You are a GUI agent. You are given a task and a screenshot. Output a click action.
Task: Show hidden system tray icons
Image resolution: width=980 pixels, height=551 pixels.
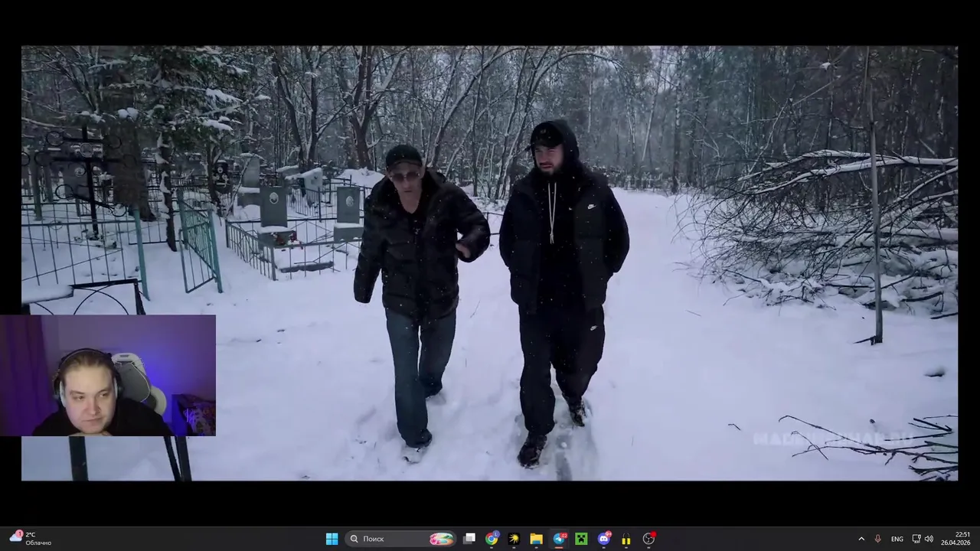pyautogui.click(x=861, y=539)
